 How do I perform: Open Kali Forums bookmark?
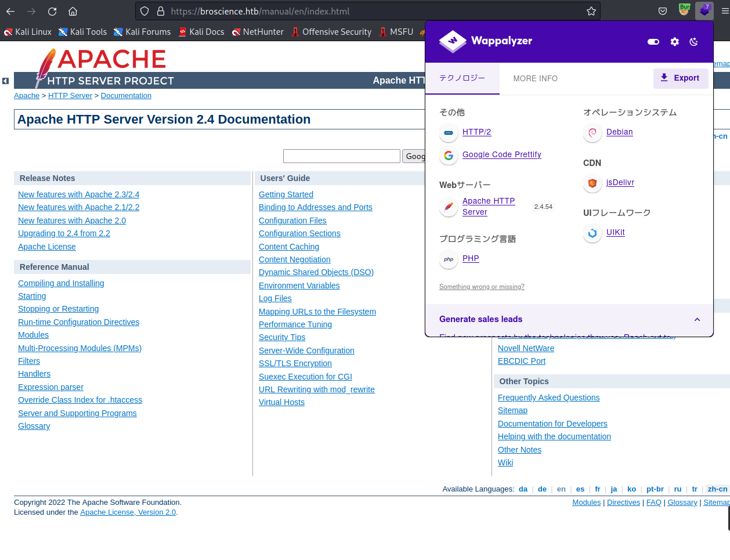[x=142, y=32]
